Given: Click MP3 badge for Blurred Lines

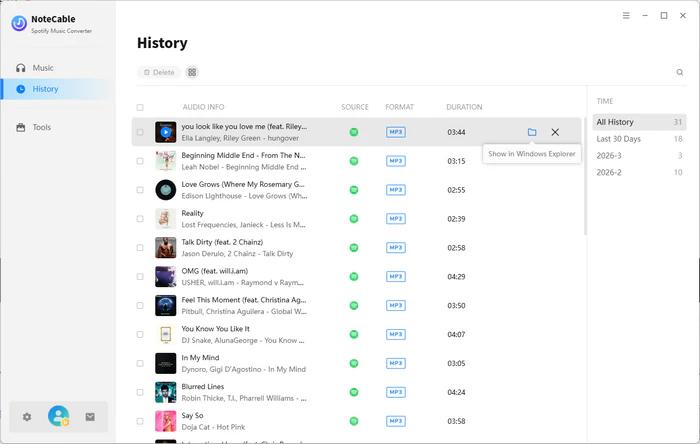Looking at the screenshot, I should coord(396,392).
